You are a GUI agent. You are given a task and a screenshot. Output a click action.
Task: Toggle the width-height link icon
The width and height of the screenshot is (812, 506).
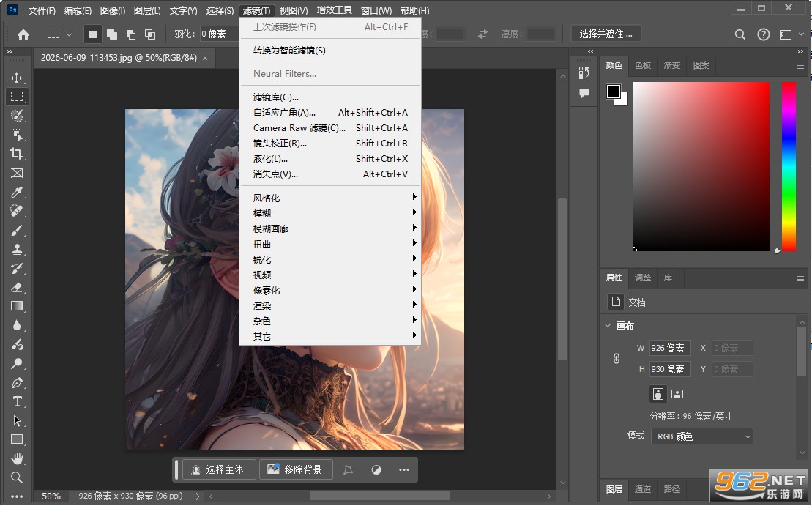click(617, 358)
